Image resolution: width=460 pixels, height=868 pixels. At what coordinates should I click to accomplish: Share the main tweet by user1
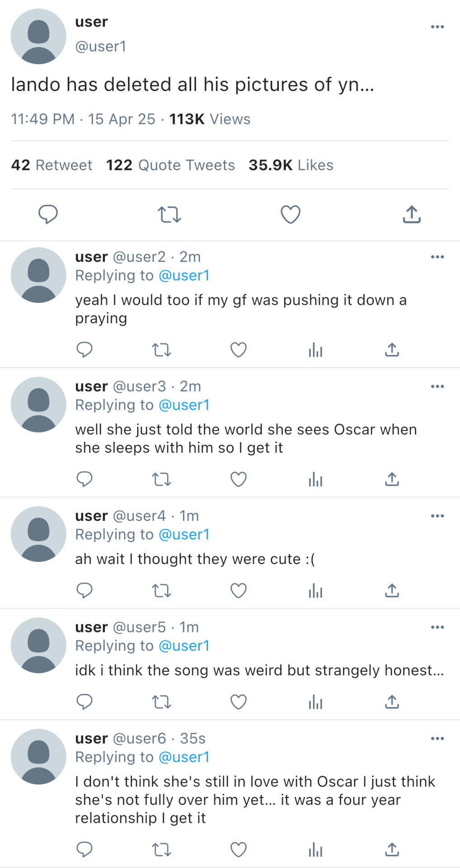[411, 214]
